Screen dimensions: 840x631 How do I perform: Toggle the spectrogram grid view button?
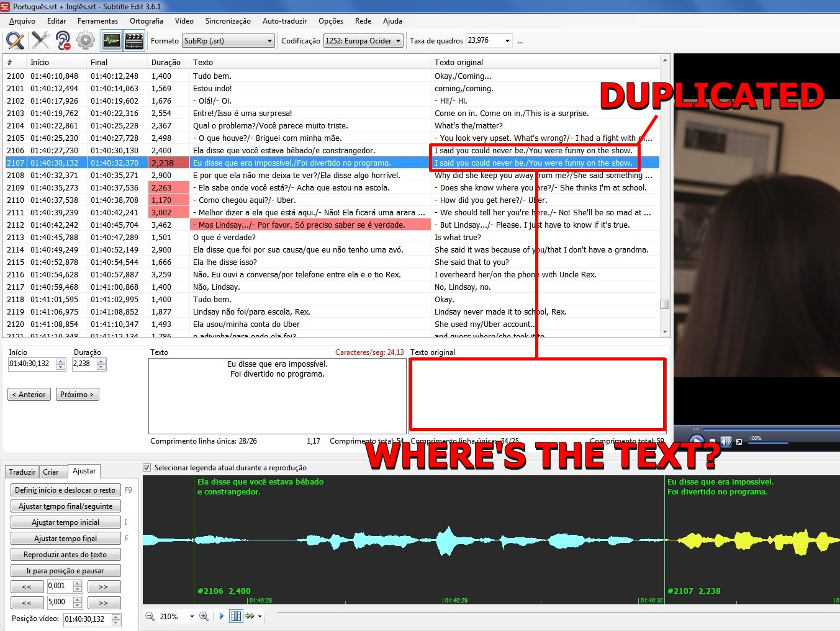coord(235,616)
